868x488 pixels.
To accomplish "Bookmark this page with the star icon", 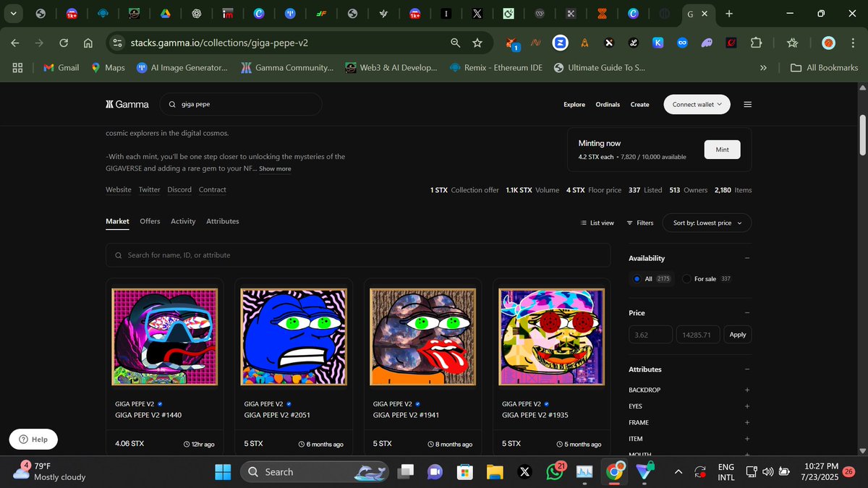I will click(x=477, y=43).
